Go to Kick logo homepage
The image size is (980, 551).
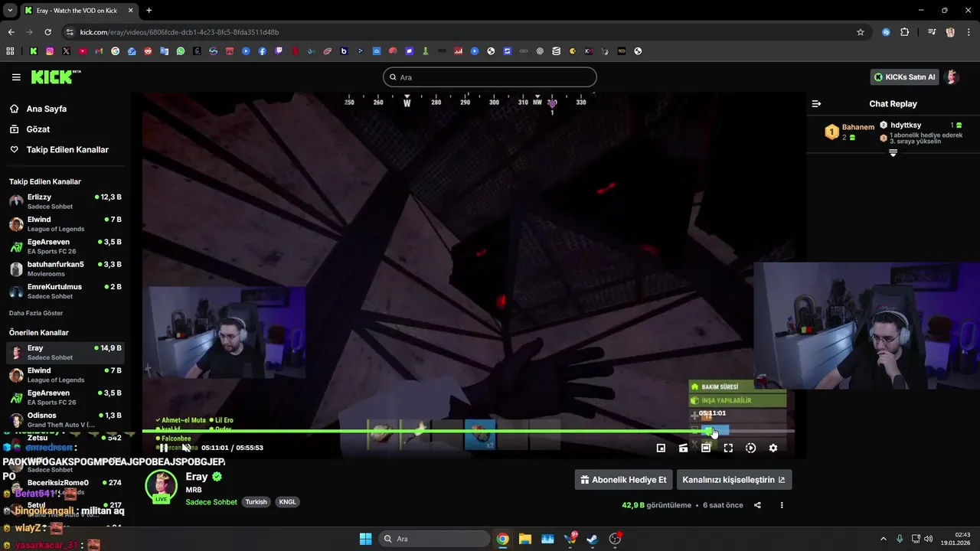56,77
